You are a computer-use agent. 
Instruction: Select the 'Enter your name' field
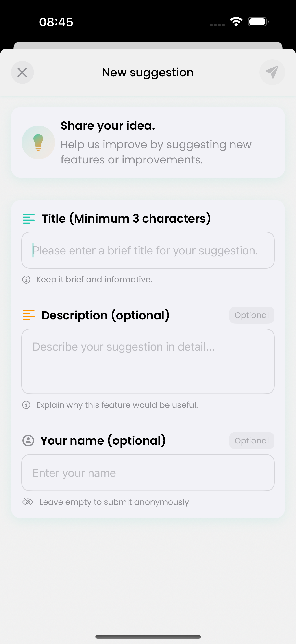(x=148, y=473)
